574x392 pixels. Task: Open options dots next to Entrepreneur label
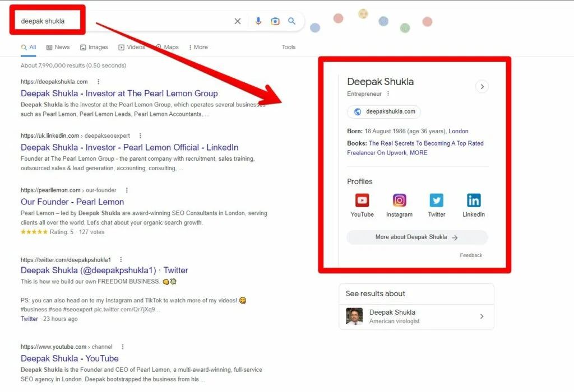(x=388, y=94)
